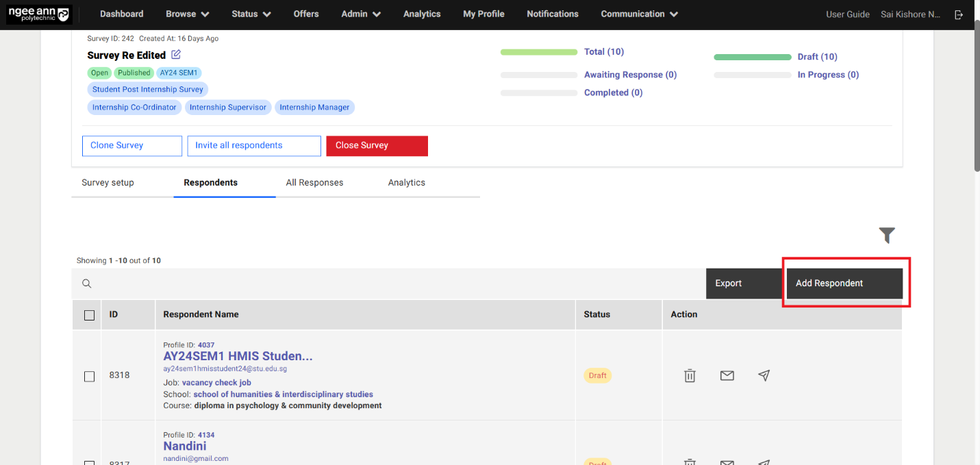Click the Total (10) progress bar
Image resolution: width=980 pixels, height=465 pixels.
click(x=538, y=52)
